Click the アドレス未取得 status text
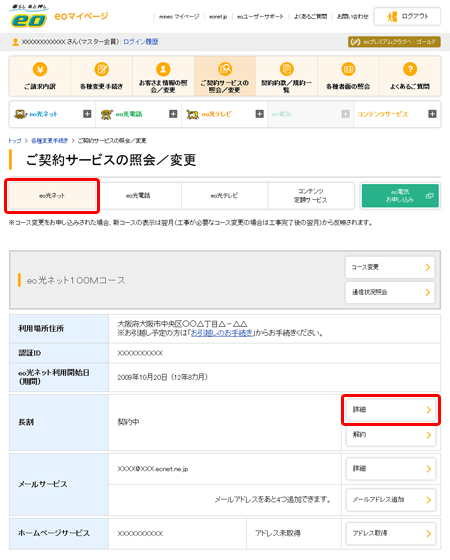The width and height of the screenshot is (450, 560). (x=278, y=533)
